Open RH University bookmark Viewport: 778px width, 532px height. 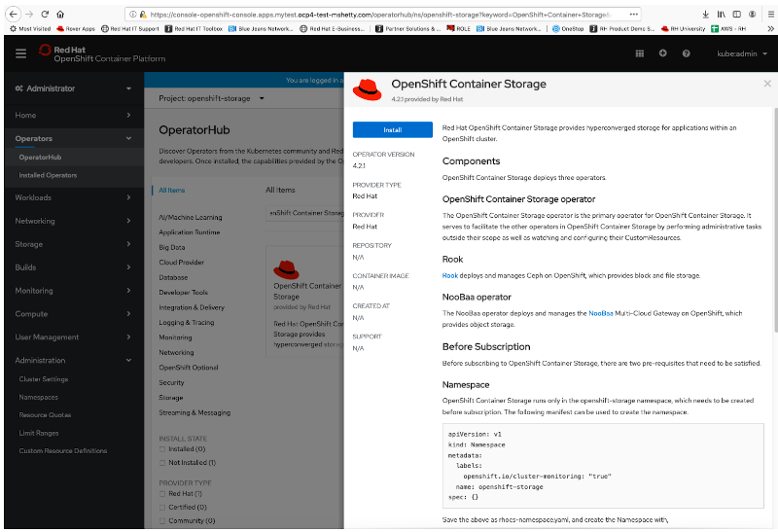pyautogui.click(x=683, y=29)
